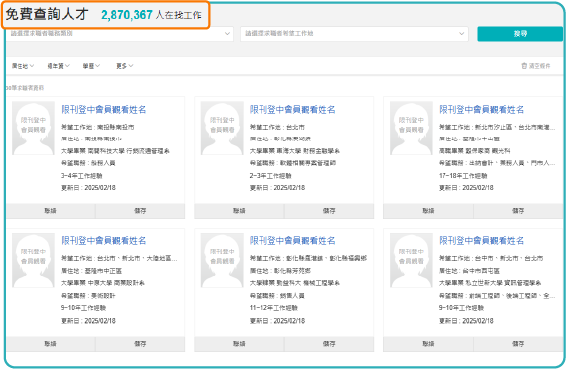Click 聯絡 for the 11~12年 experience candidate
This screenshot has width=566, height=369.
[x=239, y=344]
